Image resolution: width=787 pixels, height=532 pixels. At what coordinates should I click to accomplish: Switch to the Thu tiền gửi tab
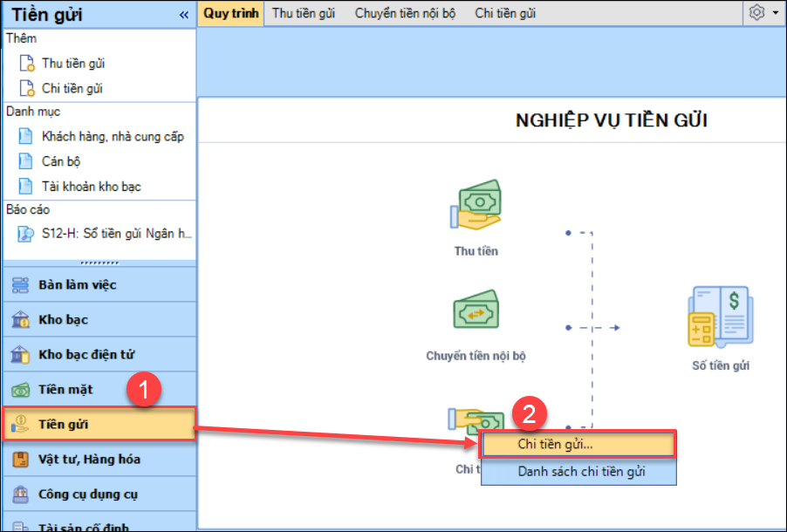(304, 13)
